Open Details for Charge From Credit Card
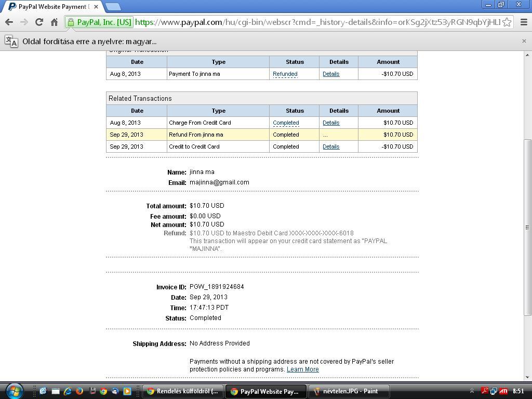Viewport: 532px width, 399px height. click(331, 123)
